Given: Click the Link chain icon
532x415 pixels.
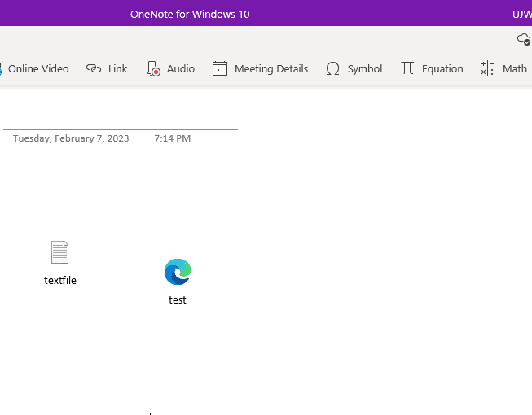Looking at the screenshot, I should (x=94, y=69).
